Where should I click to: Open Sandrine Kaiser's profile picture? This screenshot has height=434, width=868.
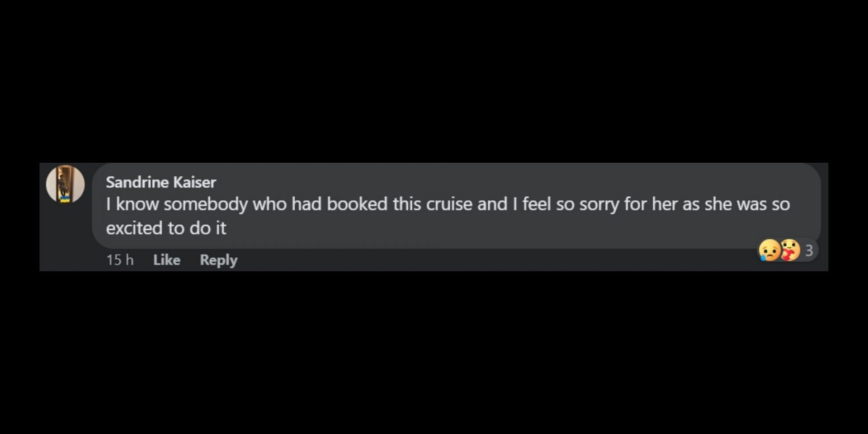65,184
